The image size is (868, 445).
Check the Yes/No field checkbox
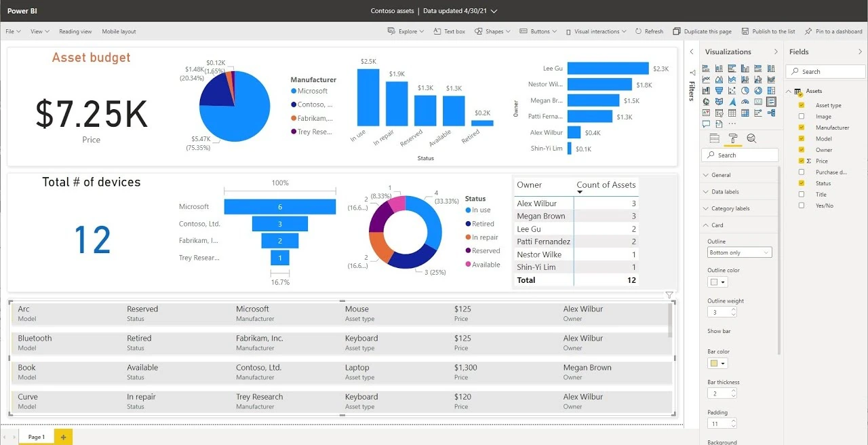(802, 206)
